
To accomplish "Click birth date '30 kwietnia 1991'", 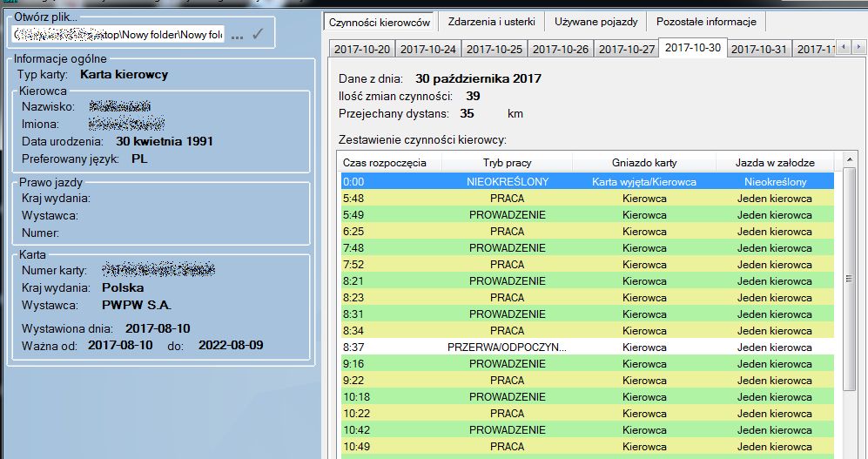I will point(165,141).
